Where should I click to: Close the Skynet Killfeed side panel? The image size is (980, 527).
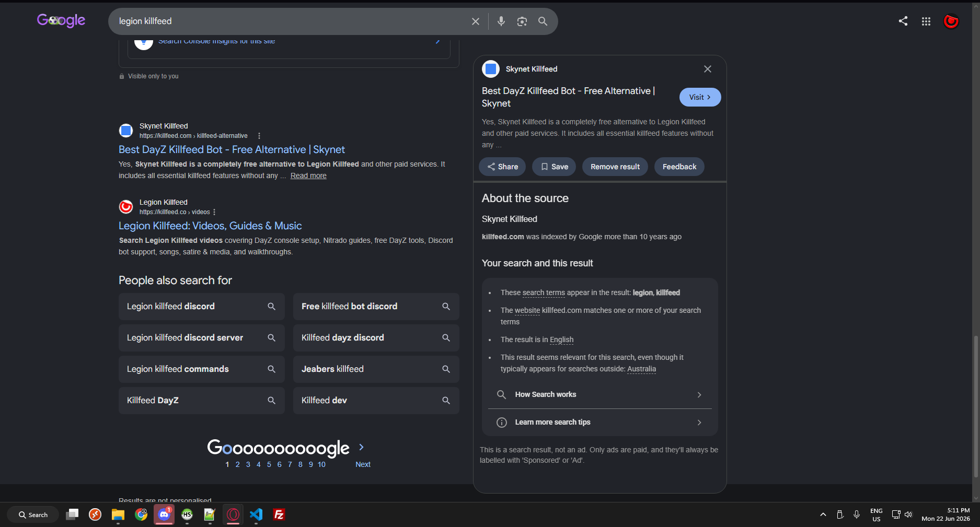click(708, 69)
